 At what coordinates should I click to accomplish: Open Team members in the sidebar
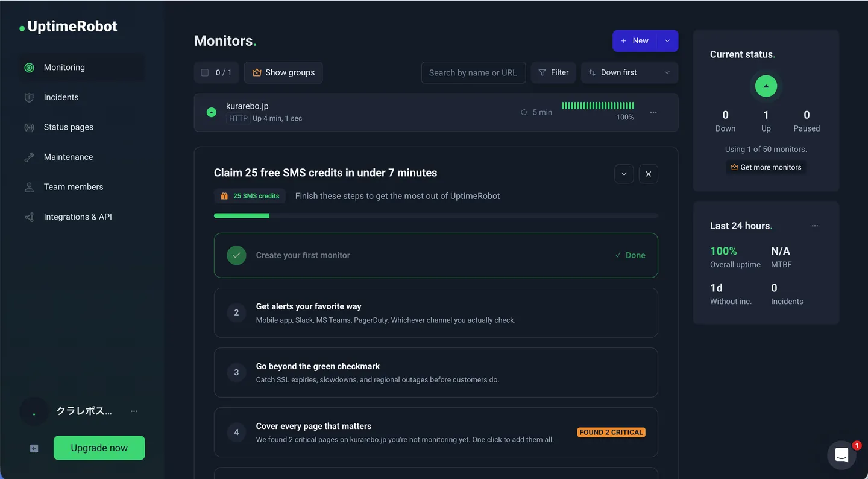[81, 187]
